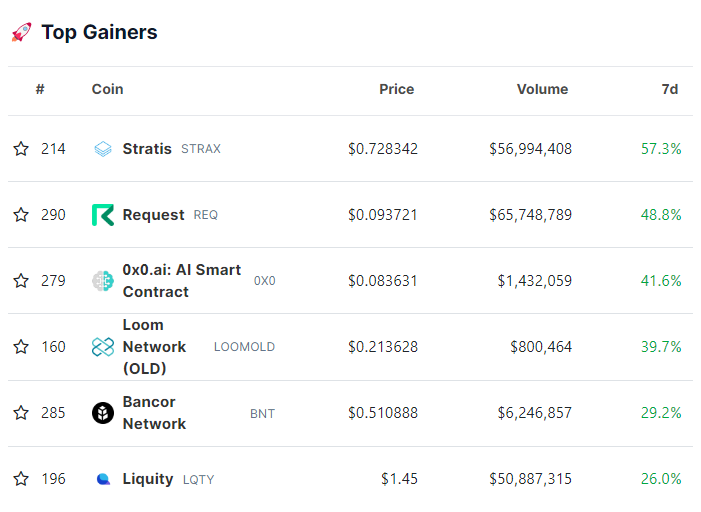
Task: Star the 0x0.ai AI Smart Contract row
Action: coord(21,281)
